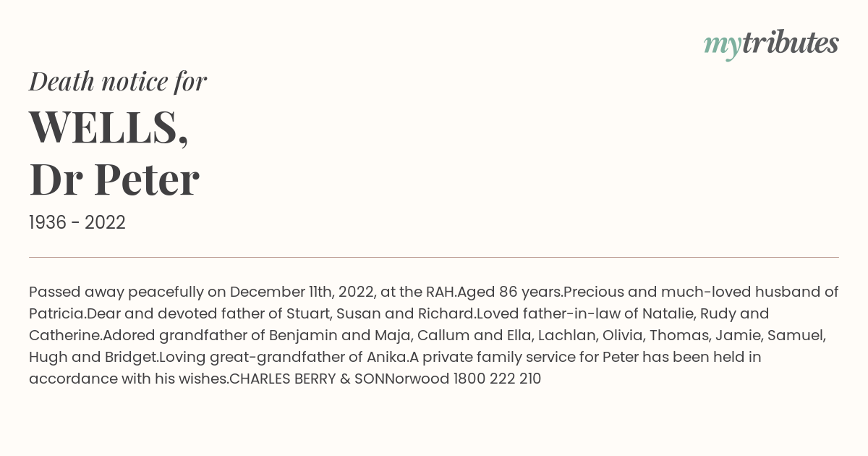868x456 pixels.
Task: Click the mytributes logo
Action: [771, 44]
